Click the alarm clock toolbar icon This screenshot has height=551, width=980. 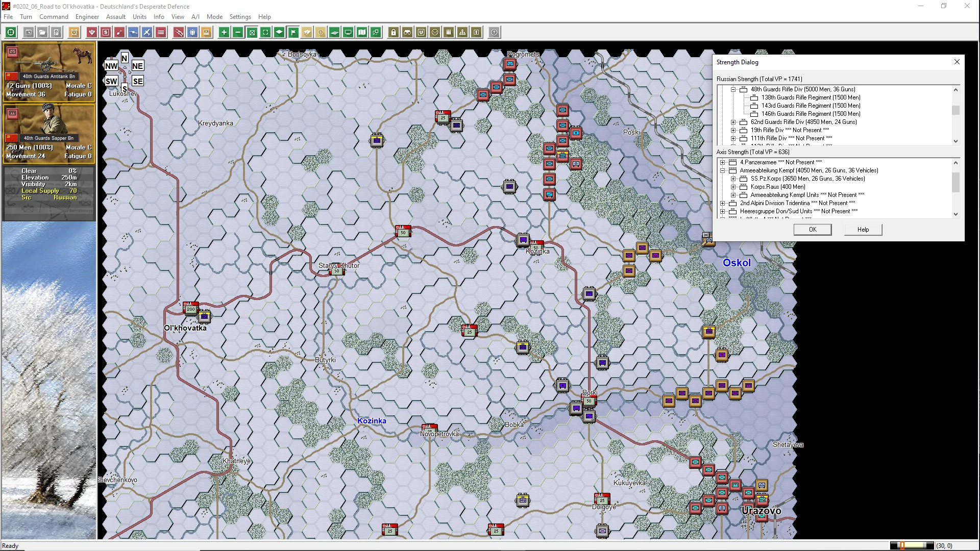click(x=74, y=33)
